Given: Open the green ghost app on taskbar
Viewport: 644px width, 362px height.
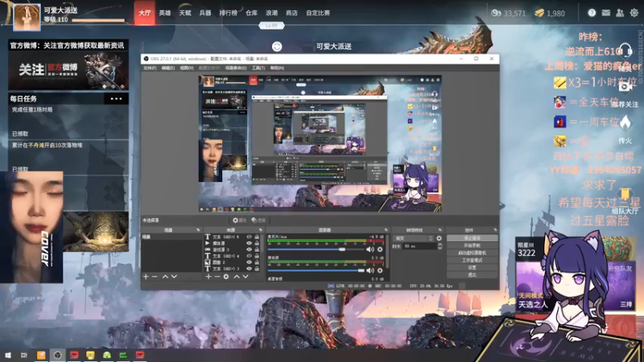Looking at the screenshot, I should pyautogui.click(x=107, y=355).
